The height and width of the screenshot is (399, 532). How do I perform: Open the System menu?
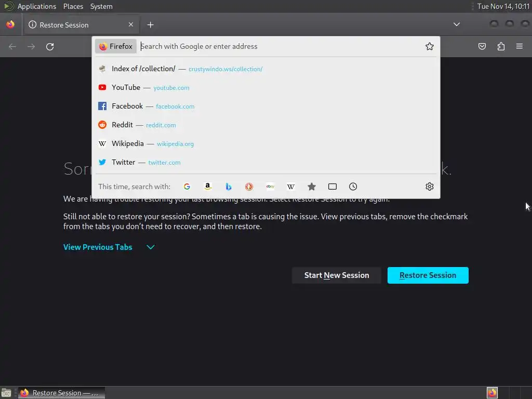coord(101,6)
